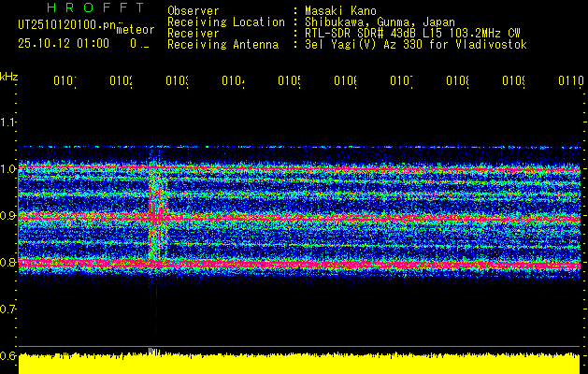
Task: Click the yellow signal level bar graph
Action: click(299, 363)
